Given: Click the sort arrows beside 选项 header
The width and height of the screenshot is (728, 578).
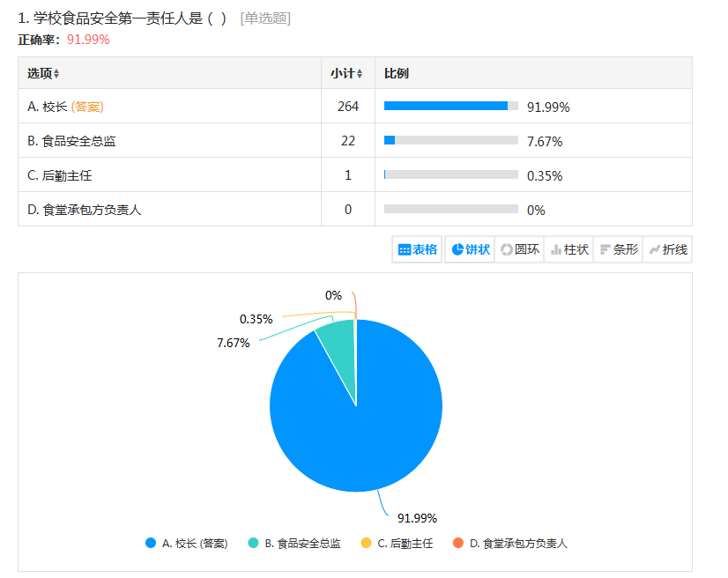Looking at the screenshot, I should (56, 74).
